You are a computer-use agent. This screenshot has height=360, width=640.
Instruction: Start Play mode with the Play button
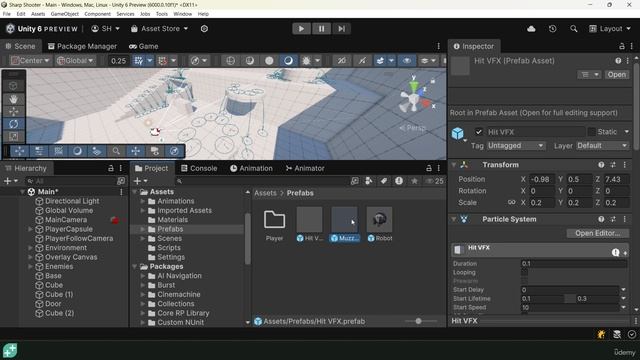point(301,29)
